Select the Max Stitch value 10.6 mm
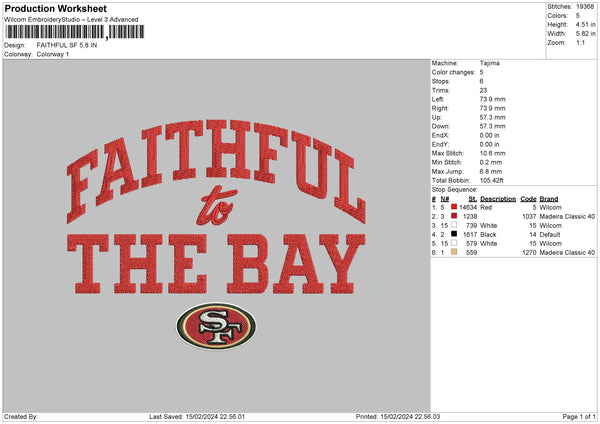 pos(492,153)
